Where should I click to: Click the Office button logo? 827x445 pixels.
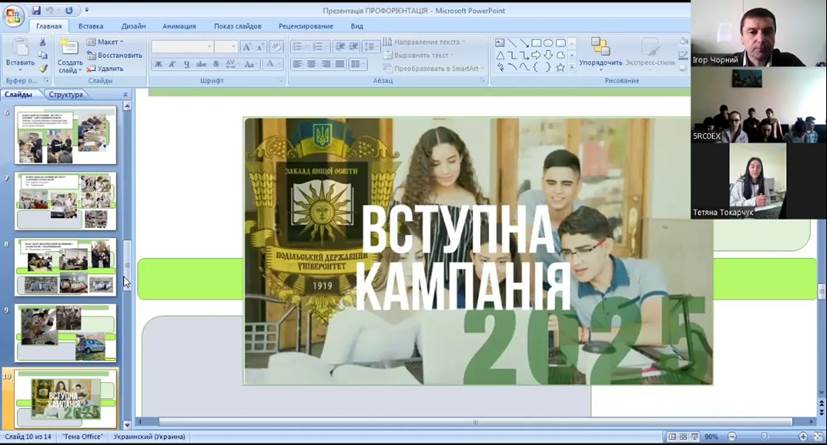coord(13,16)
